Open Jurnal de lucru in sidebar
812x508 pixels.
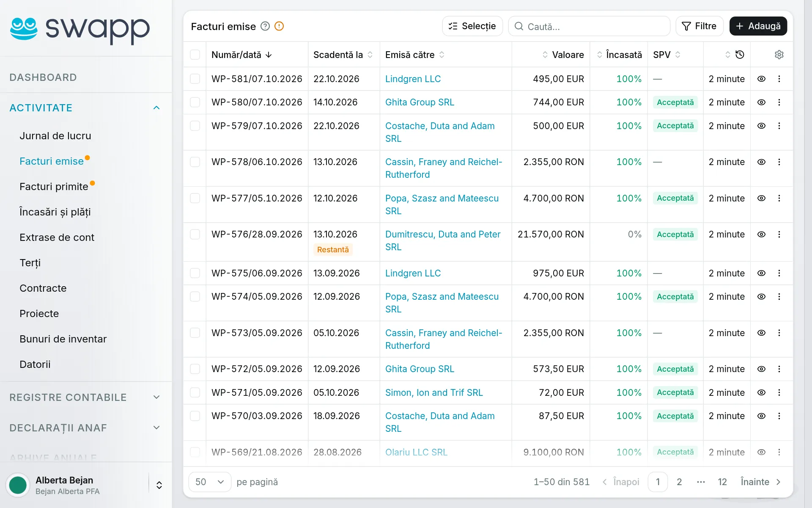(55, 136)
